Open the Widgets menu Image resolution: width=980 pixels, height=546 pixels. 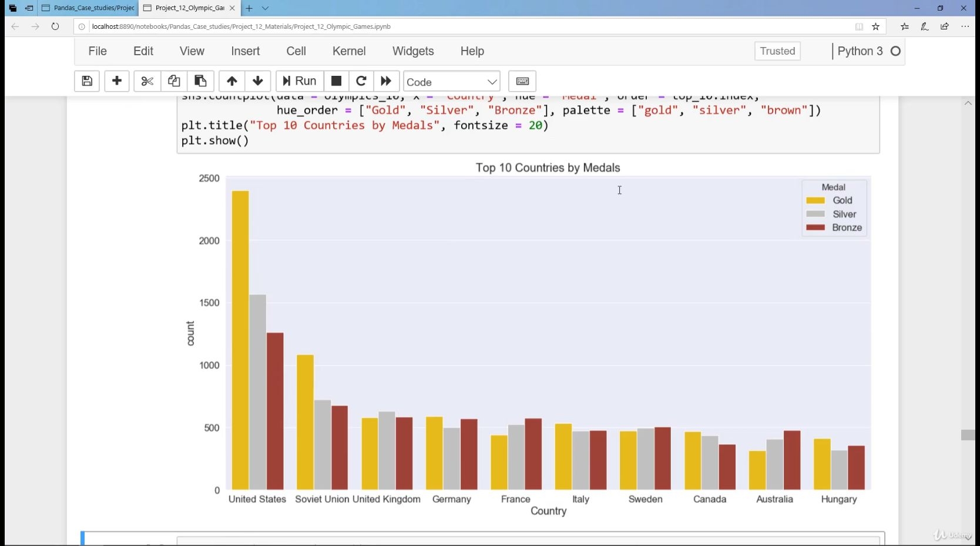(413, 51)
